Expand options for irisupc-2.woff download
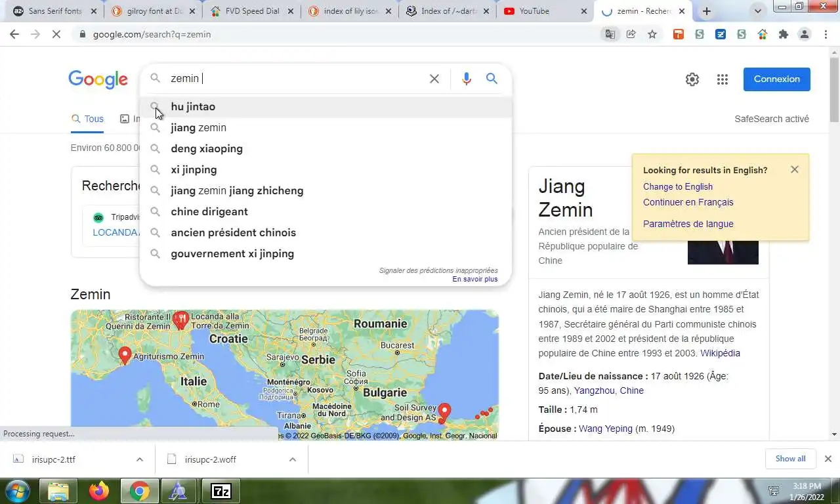Screen dimensions: 840x504 point(293,459)
